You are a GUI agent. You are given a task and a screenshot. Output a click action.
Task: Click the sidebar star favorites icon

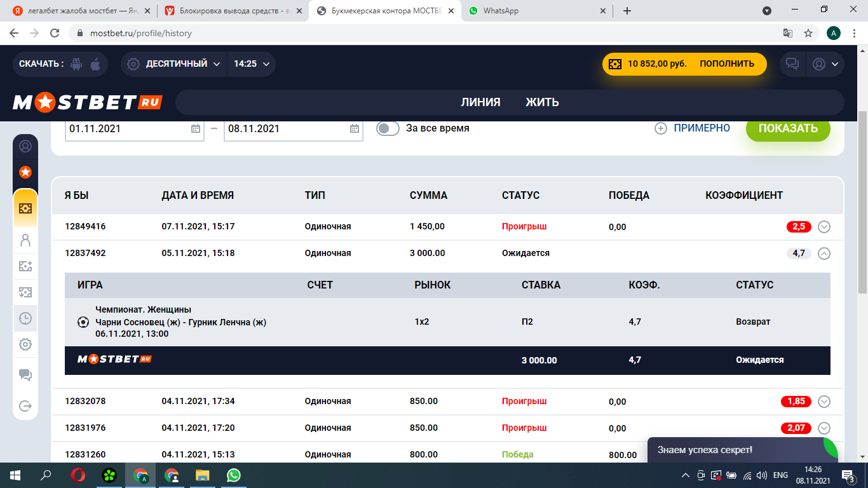[25, 172]
